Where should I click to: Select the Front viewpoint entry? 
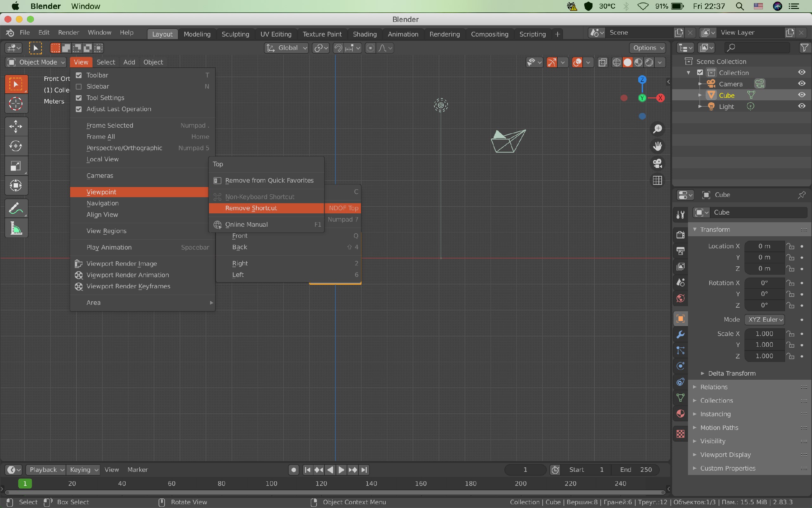point(289,236)
